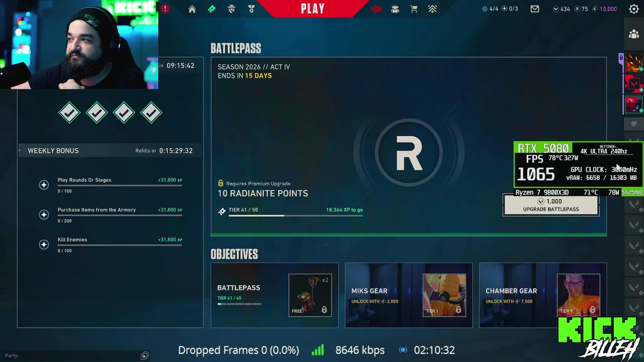The height and width of the screenshot is (362, 644).
Task: Open the rank chevrons icon
Action: [x=433, y=9]
